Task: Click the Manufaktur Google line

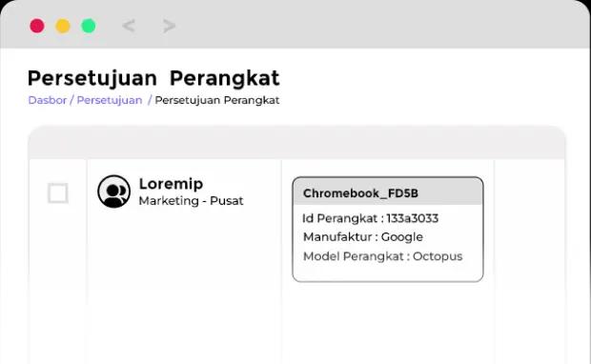Action: (363, 237)
